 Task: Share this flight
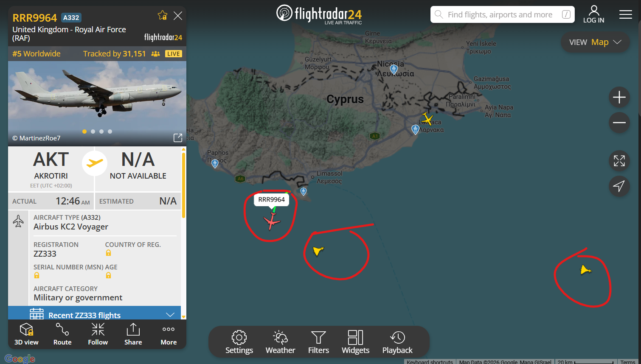tap(133, 334)
